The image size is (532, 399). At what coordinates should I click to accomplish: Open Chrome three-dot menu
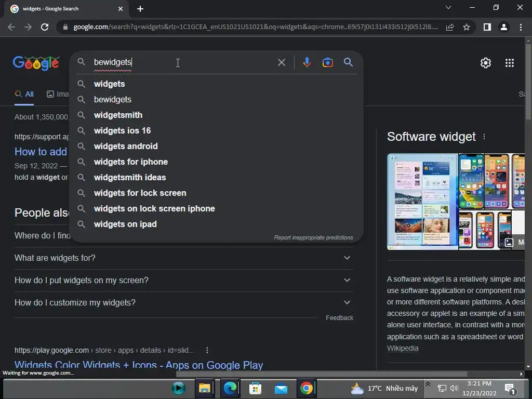(x=521, y=27)
